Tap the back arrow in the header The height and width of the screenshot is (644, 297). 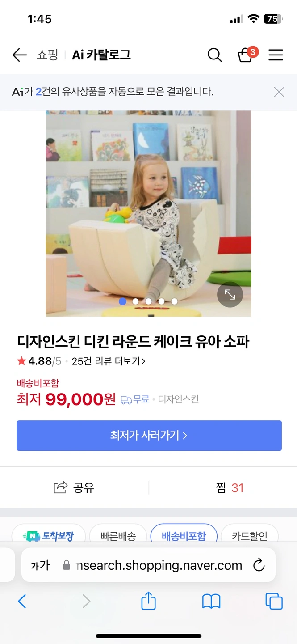coord(20,55)
